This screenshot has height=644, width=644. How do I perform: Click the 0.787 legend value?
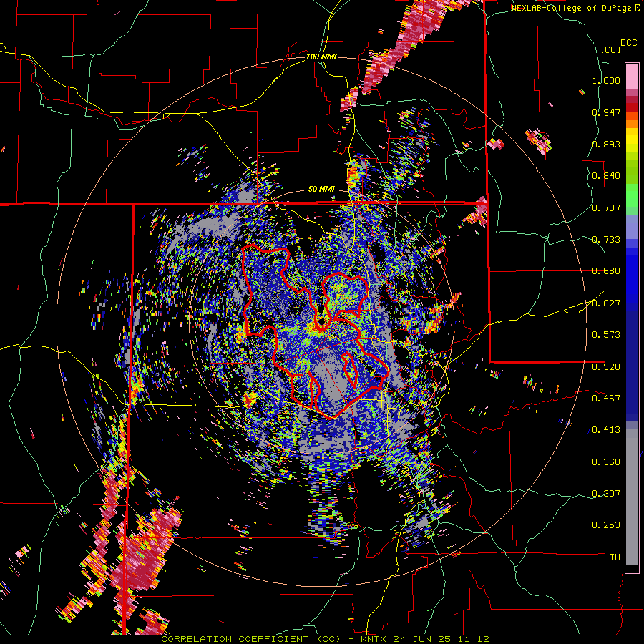606,208
